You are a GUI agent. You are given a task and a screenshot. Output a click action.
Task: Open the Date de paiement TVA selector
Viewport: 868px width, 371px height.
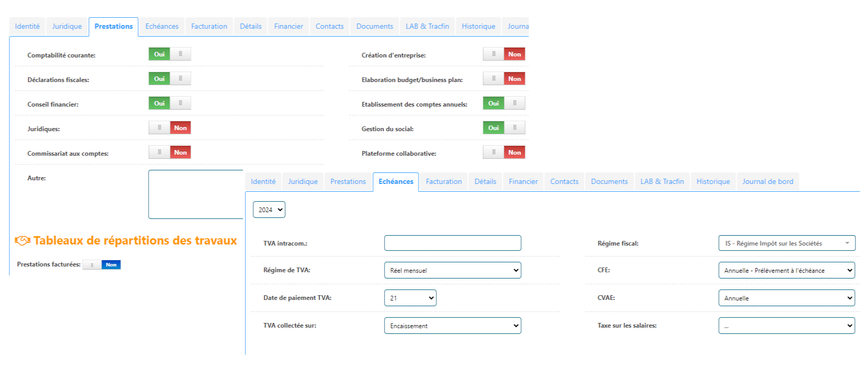[x=410, y=298]
